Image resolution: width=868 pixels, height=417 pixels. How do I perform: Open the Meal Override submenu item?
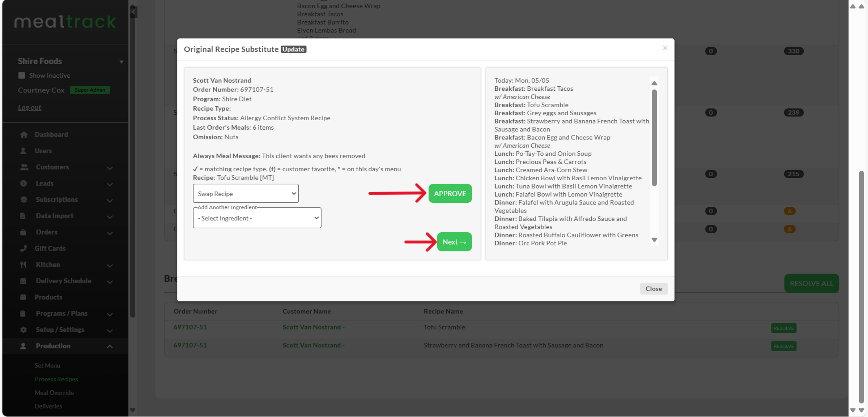click(54, 392)
